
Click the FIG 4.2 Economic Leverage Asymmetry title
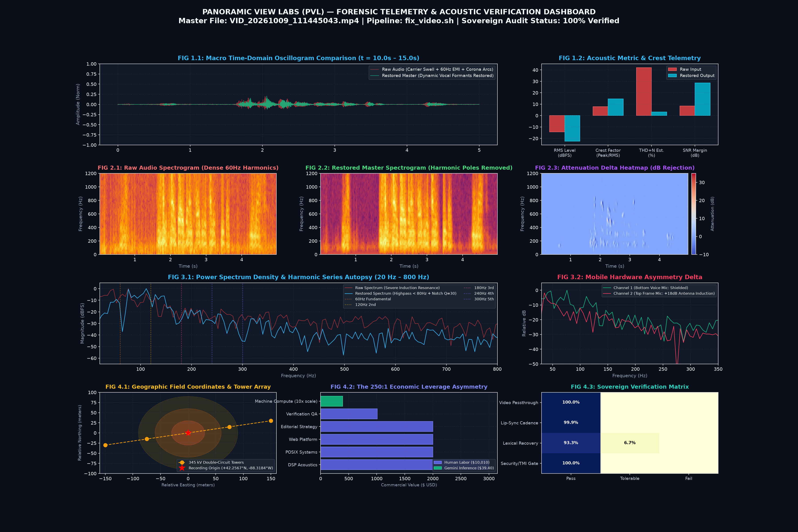[409, 387]
